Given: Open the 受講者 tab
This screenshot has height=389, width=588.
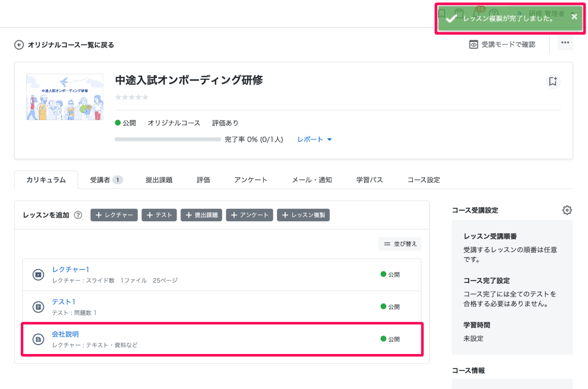Looking at the screenshot, I should (106, 180).
